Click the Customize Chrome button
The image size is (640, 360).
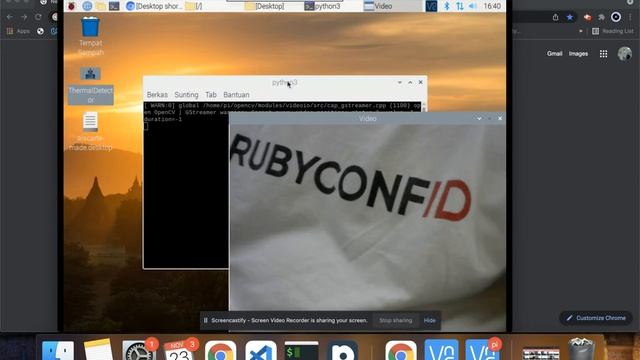(596, 318)
